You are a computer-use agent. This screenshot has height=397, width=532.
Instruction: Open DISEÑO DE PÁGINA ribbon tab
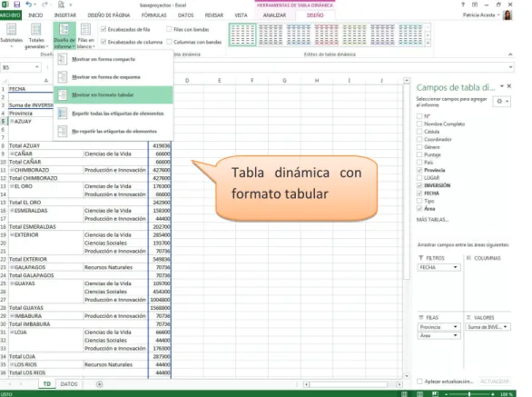(109, 15)
